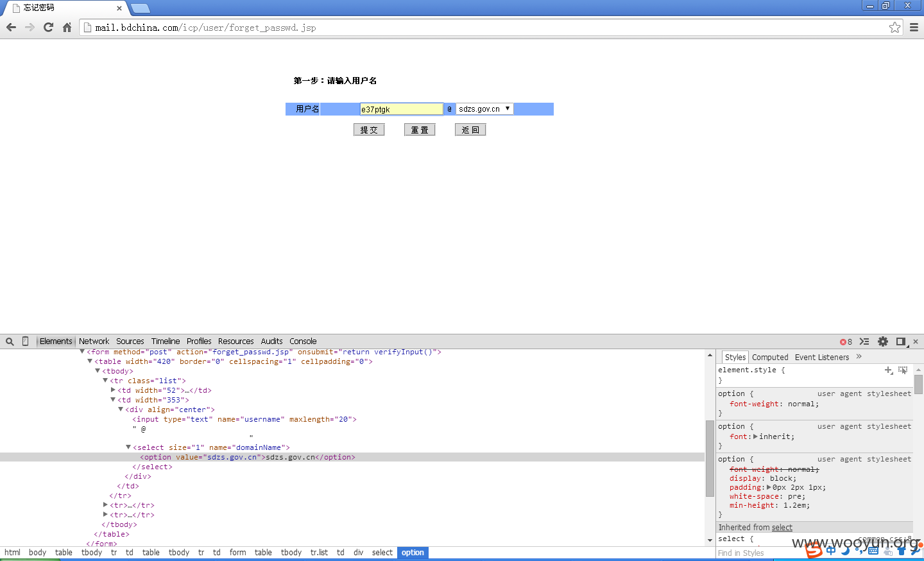The width and height of the screenshot is (924, 561).
Task: Open the browser home page
Action: point(67,28)
